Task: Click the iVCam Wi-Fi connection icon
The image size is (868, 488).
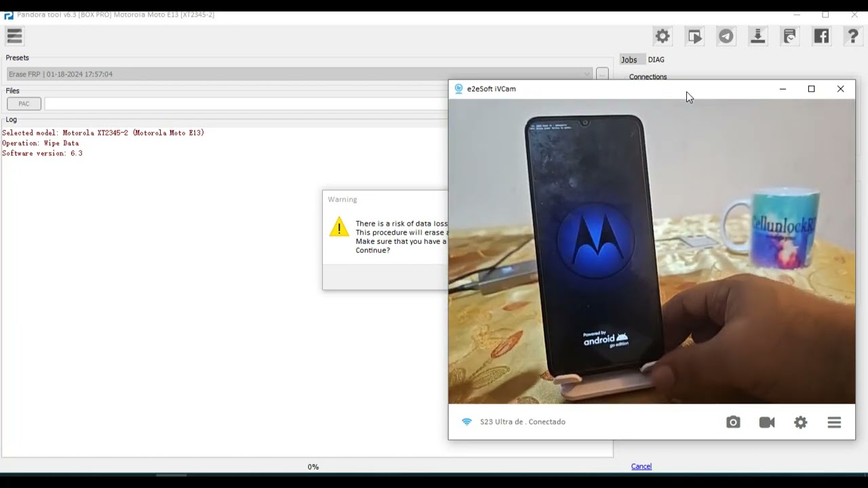Action: [467, 422]
